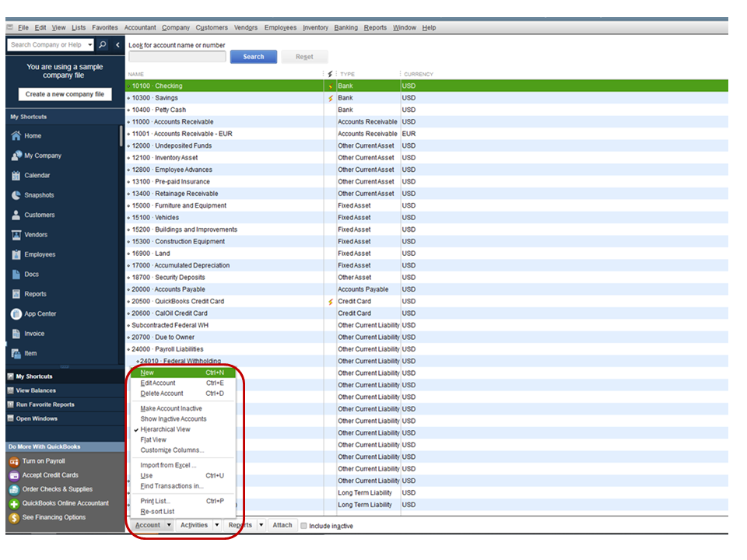The width and height of the screenshot is (747, 560).
Task: Open the Snapshots pie chart icon
Action: point(16,195)
